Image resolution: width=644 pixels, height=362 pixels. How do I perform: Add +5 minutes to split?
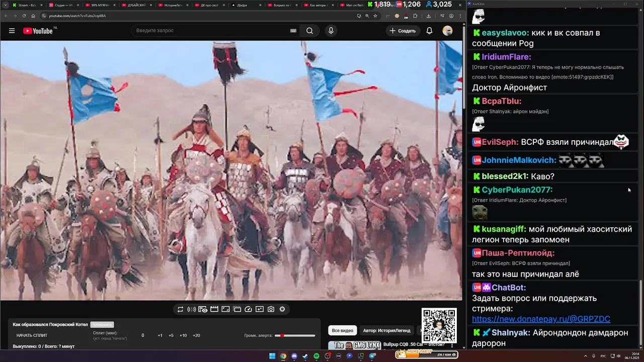(171, 335)
